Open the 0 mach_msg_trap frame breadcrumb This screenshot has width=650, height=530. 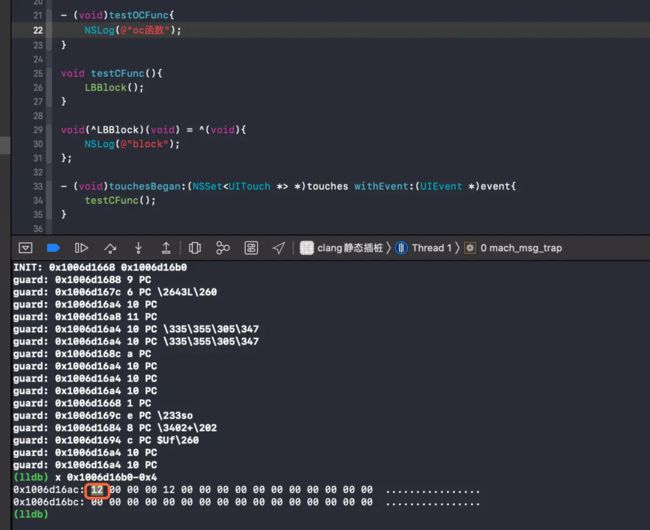[x=513, y=248]
